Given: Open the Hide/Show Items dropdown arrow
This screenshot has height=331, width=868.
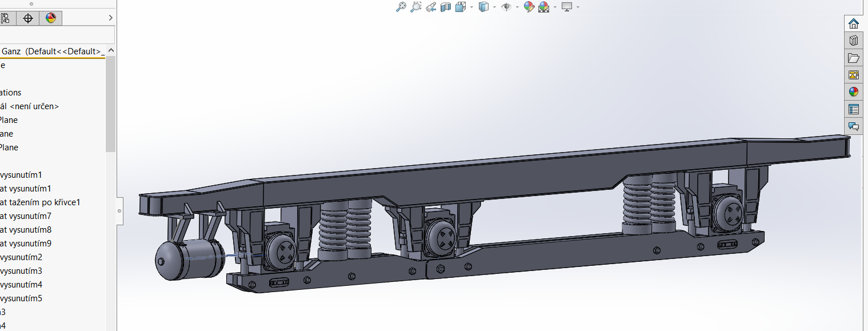Looking at the screenshot, I should pyautogui.click(x=517, y=7).
